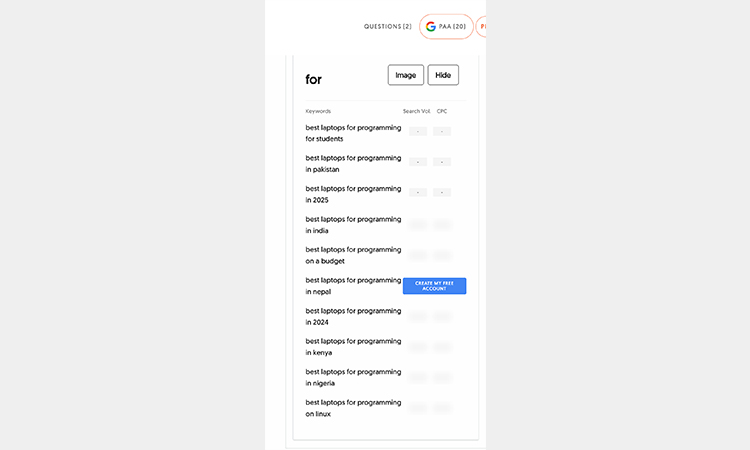The width and height of the screenshot is (750, 450).
Task: Hide the 'for' keyword card
Action: [443, 75]
